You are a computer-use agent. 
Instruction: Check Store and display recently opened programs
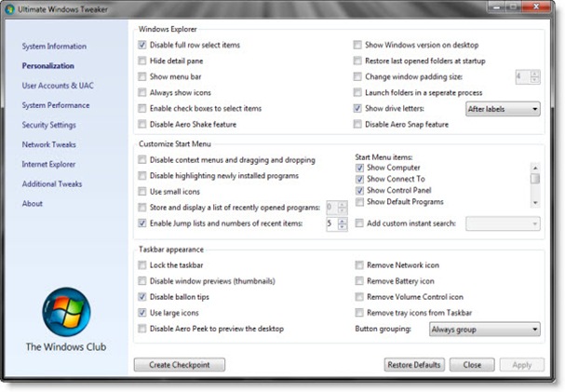click(142, 207)
